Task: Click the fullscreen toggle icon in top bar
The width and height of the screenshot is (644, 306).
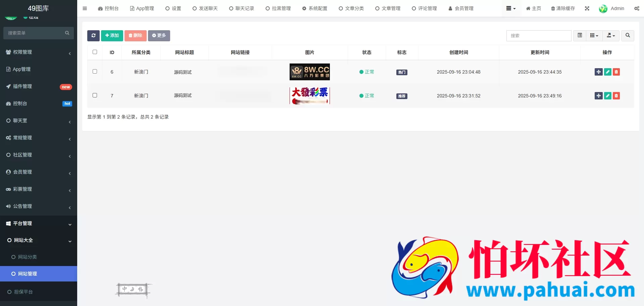Action: (x=587, y=8)
